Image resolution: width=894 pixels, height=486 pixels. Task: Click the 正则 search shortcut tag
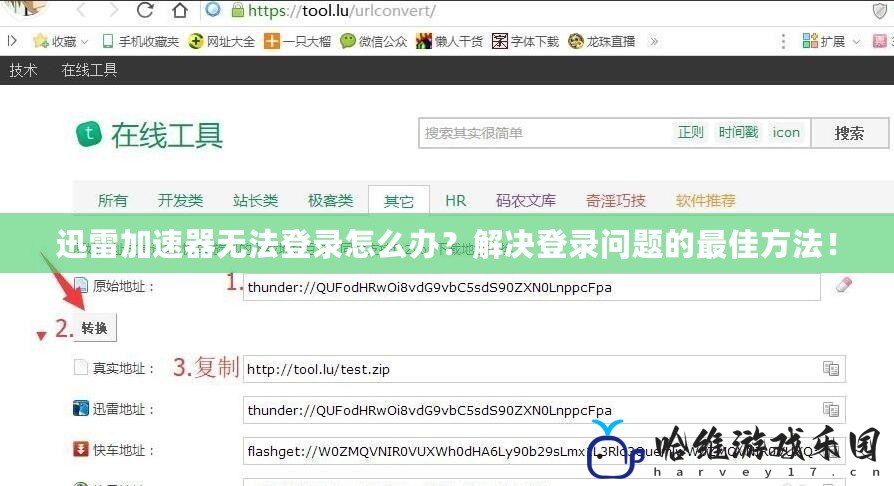point(690,133)
